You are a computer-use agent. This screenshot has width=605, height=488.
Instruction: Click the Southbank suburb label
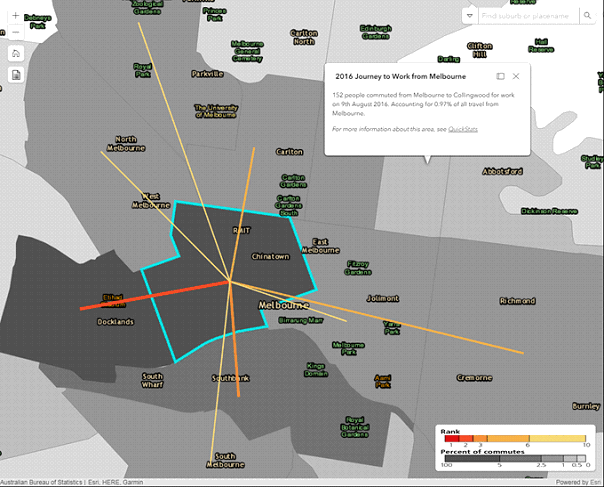(230, 379)
